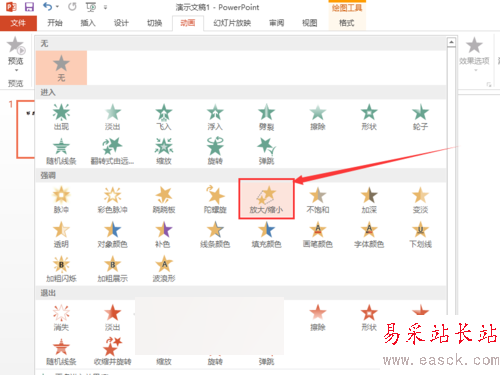Select the 加粗展示 emphasis animation

click(x=112, y=269)
